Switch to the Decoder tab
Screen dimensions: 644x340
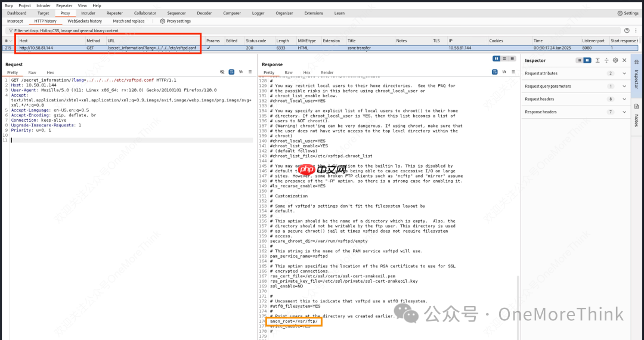point(205,13)
